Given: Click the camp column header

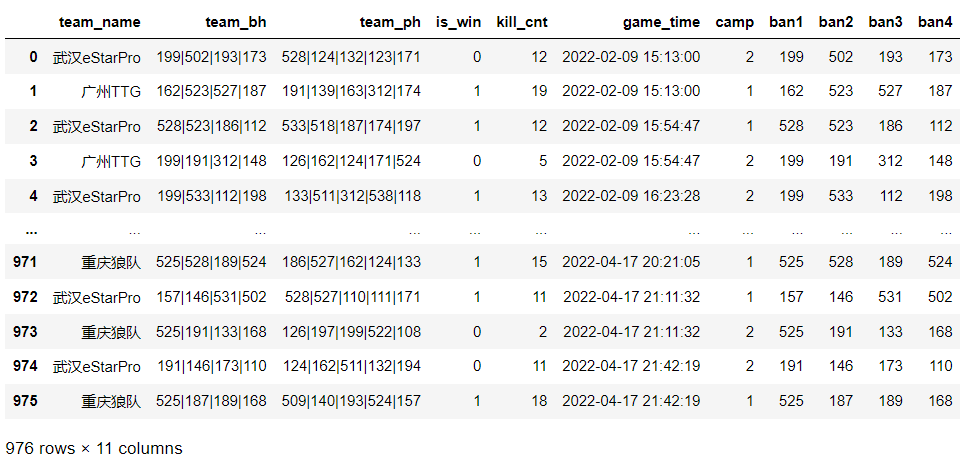Looking at the screenshot, I should point(735,21).
